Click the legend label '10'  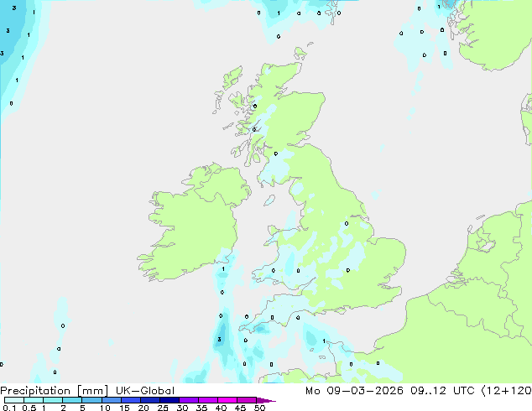[105, 408]
